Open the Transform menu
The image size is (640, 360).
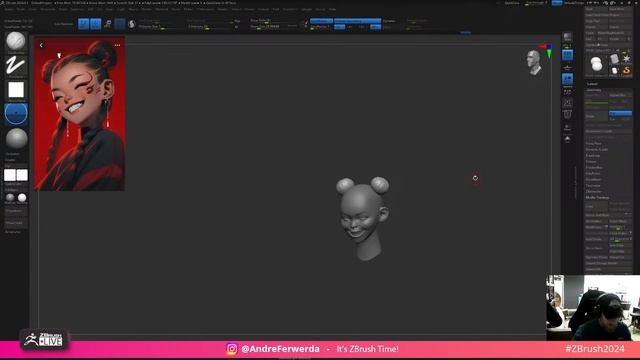[x=290, y=9]
